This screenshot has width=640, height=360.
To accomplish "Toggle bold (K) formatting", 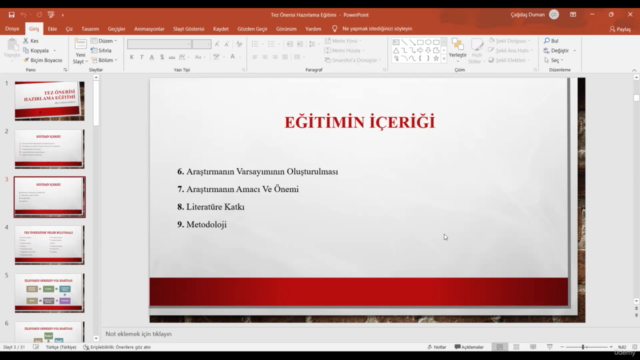I will click(x=131, y=57).
